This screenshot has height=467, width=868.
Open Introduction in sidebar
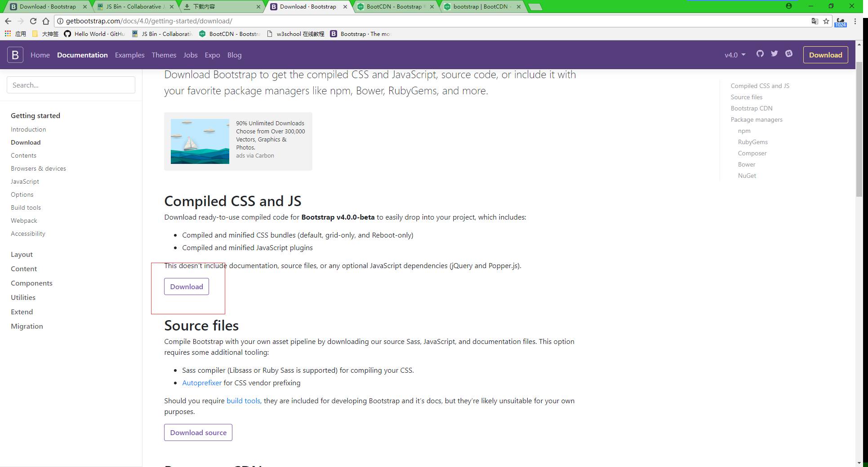coord(28,129)
